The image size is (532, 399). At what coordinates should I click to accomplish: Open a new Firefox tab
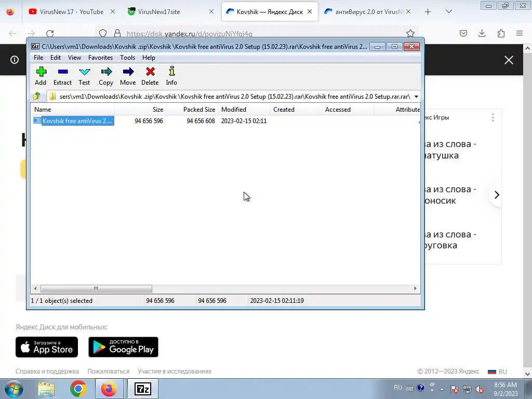coord(428,12)
